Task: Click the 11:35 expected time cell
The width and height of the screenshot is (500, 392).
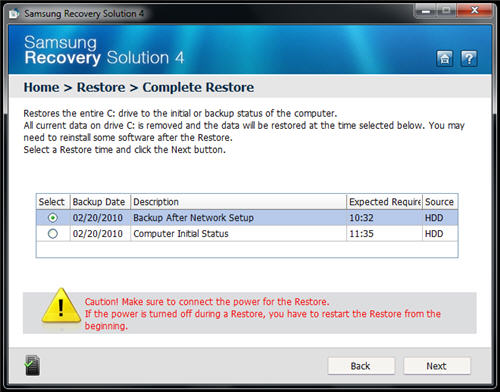Action: [361, 234]
